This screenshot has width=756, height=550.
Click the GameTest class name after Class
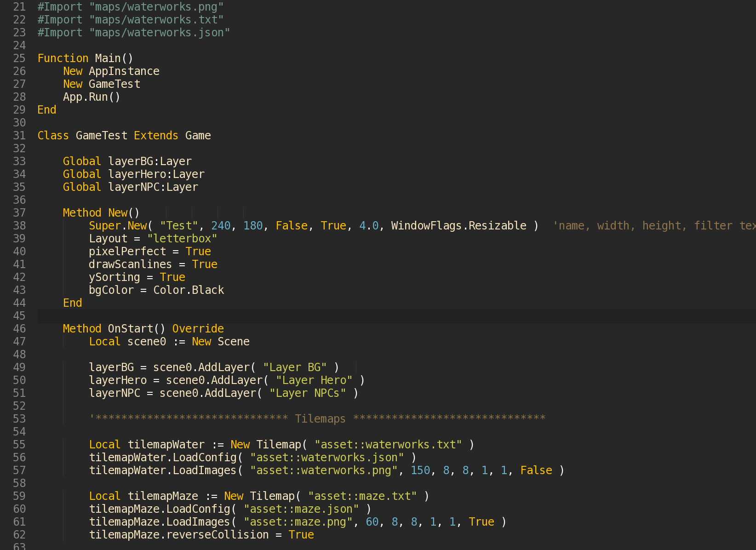pyautogui.click(x=101, y=136)
